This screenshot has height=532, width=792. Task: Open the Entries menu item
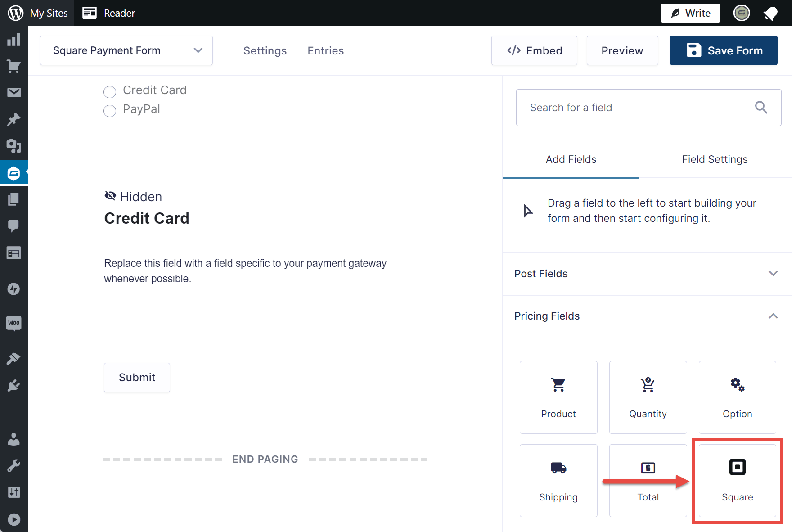(326, 50)
